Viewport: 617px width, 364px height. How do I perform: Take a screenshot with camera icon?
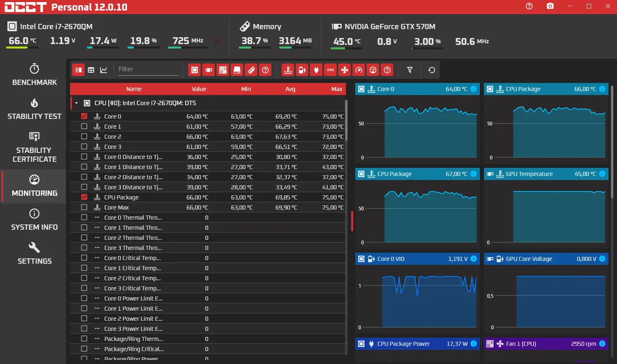click(550, 6)
